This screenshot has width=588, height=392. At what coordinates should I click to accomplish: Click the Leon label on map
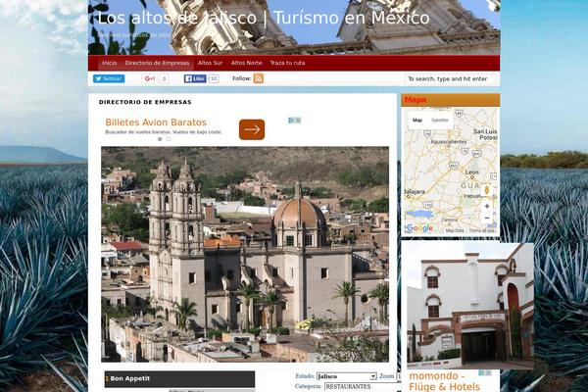pos(471,172)
